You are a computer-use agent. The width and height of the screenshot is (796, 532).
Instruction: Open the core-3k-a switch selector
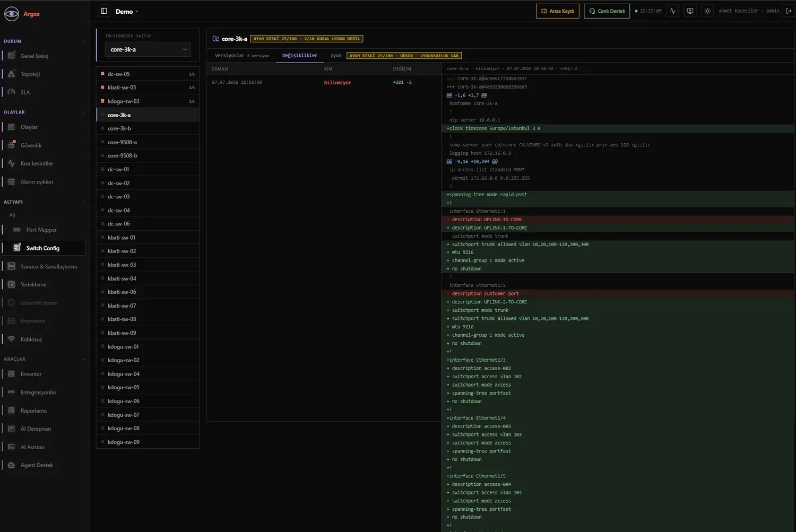tap(148, 49)
